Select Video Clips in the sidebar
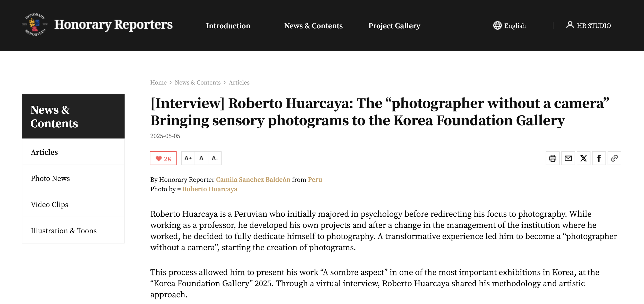This screenshot has height=304, width=644. (x=73, y=204)
